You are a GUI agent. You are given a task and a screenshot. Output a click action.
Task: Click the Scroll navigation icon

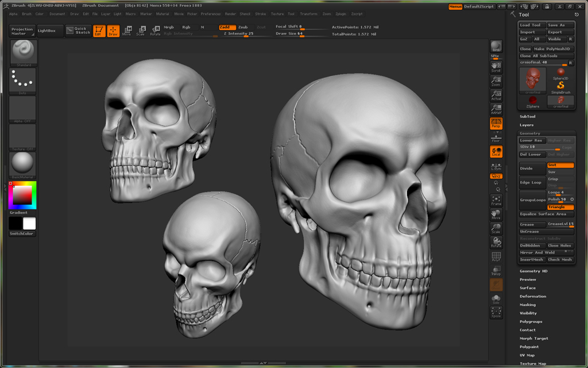pyautogui.click(x=496, y=67)
